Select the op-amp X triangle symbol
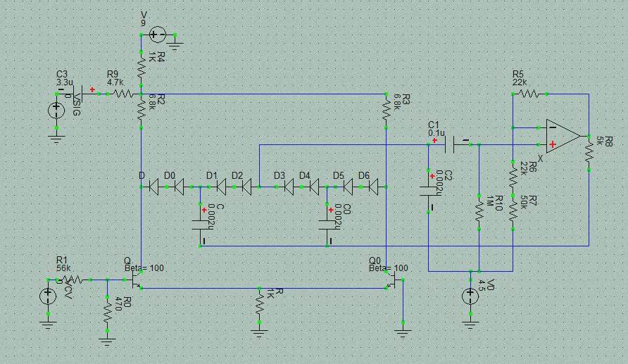 click(x=562, y=136)
